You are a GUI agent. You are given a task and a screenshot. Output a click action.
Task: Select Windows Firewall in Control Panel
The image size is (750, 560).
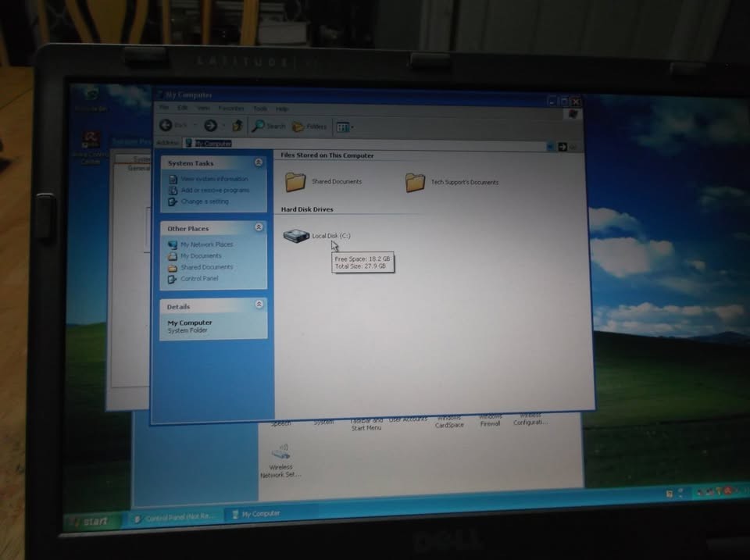point(491,420)
